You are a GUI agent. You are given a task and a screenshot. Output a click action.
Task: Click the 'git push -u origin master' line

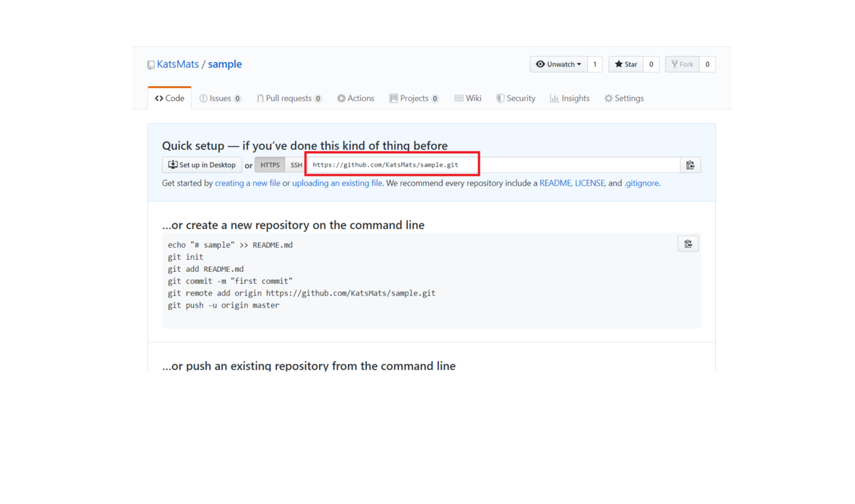(224, 305)
